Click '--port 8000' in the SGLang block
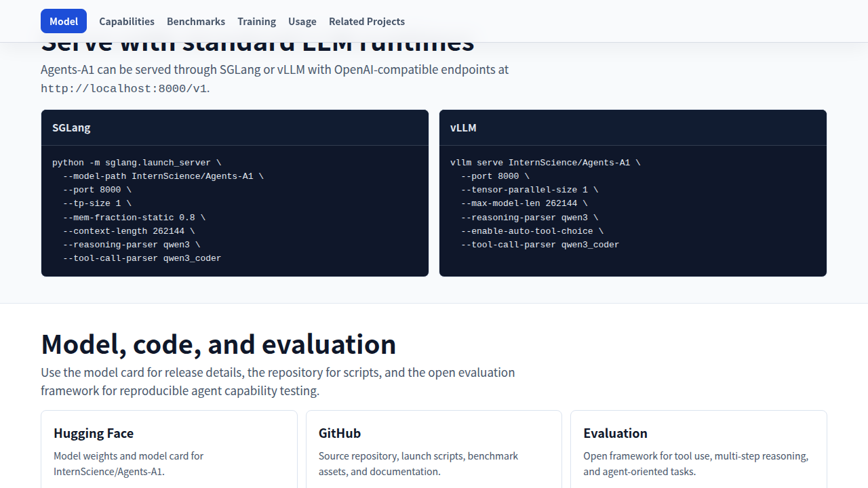Image resolution: width=868 pixels, height=488 pixels. pos(97,190)
